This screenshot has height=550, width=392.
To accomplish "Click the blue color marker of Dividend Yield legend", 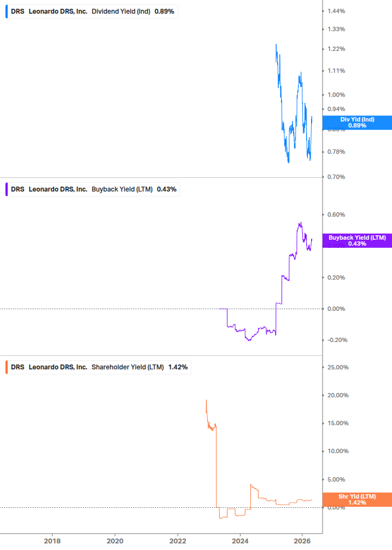I will coord(7,11).
